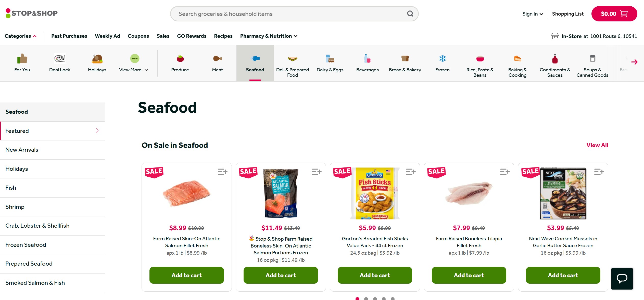The width and height of the screenshot is (644, 300).
Task: Switch to the Weekly Ad tab
Action: pyautogui.click(x=107, y=36)
